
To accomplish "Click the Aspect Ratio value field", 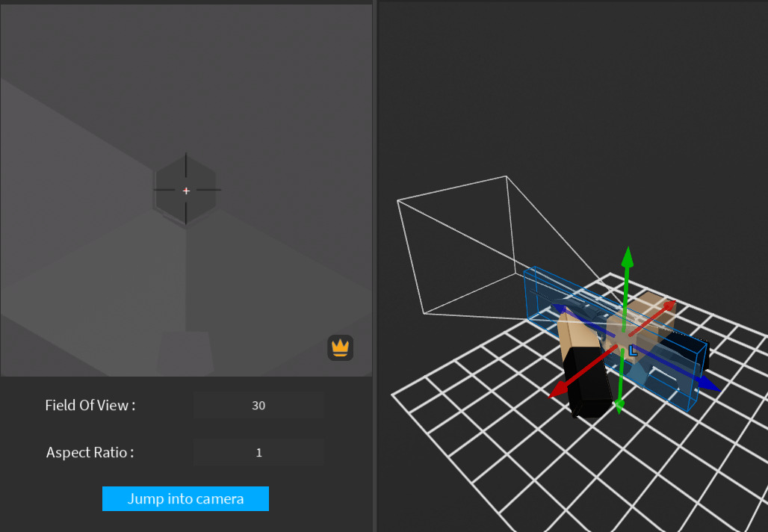I will click(258, 452).
